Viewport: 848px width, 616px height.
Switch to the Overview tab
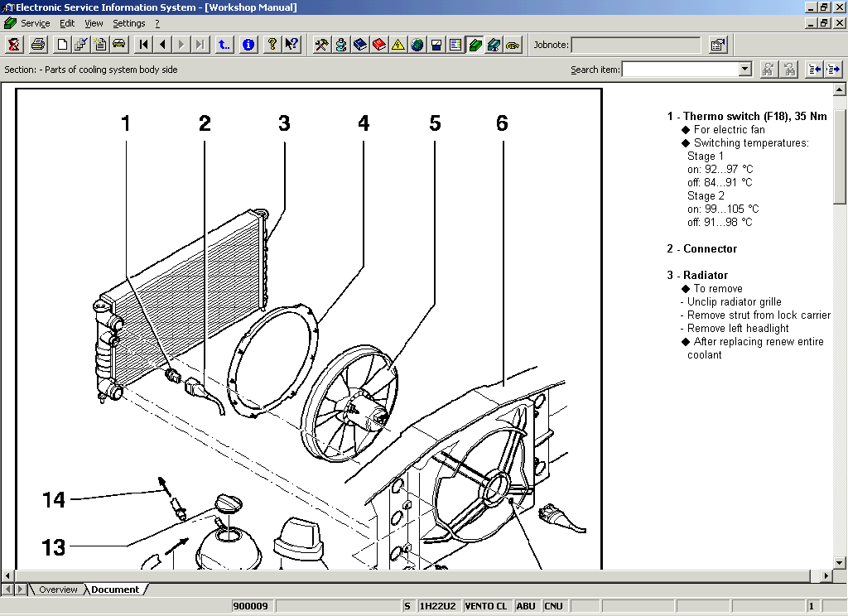click(x=58, y=590)
